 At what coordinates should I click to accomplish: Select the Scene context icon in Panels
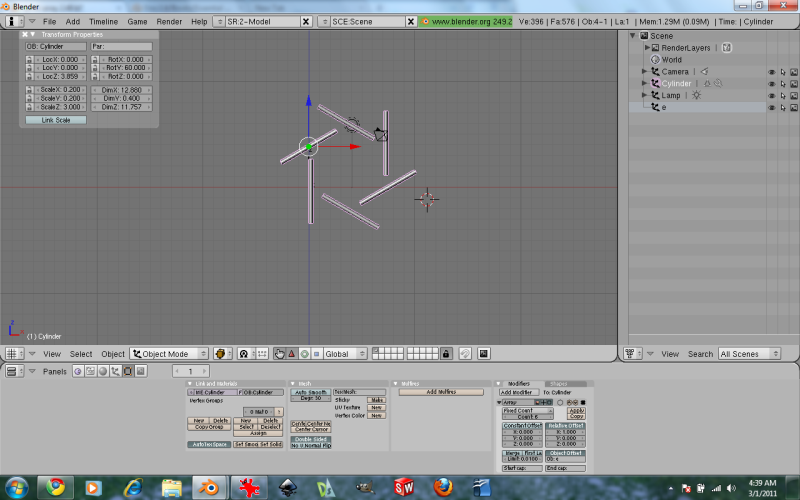pyautogui.click(x=141, y=371)
